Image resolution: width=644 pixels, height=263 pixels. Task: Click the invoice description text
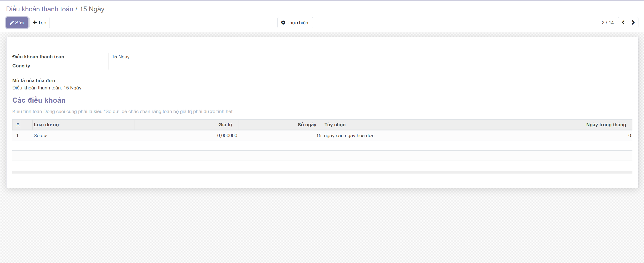(47, 88)
